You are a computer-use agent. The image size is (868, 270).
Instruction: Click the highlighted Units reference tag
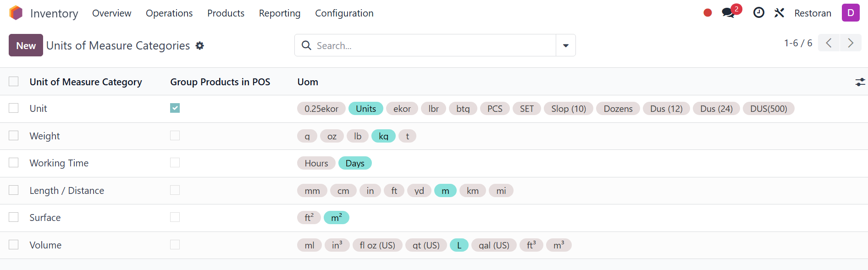click(x=366, y=109)
